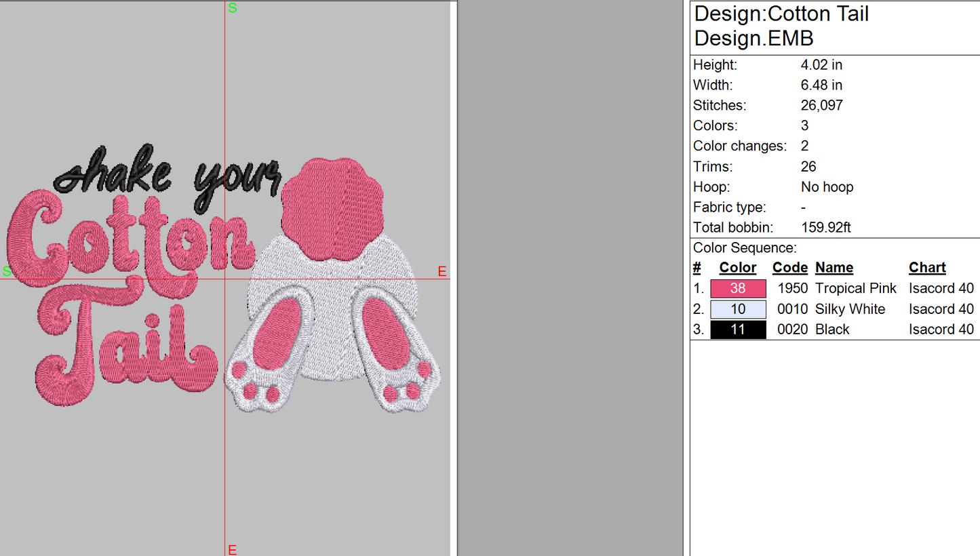Click the right bunny foot
This screenshot has height=556, width=980.
pos(397,349)
